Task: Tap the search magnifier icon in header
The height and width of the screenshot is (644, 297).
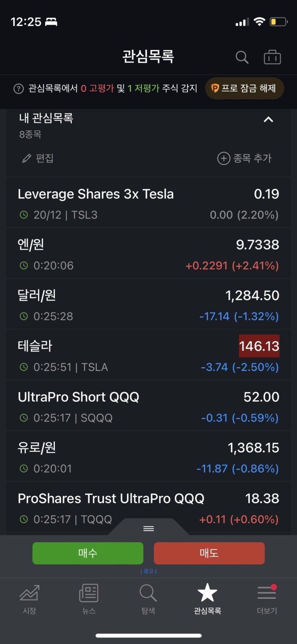Action: [242, 57]
